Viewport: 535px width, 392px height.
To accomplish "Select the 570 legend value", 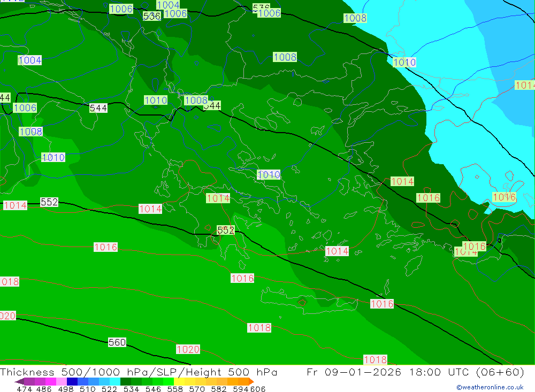I will [196, 389].
